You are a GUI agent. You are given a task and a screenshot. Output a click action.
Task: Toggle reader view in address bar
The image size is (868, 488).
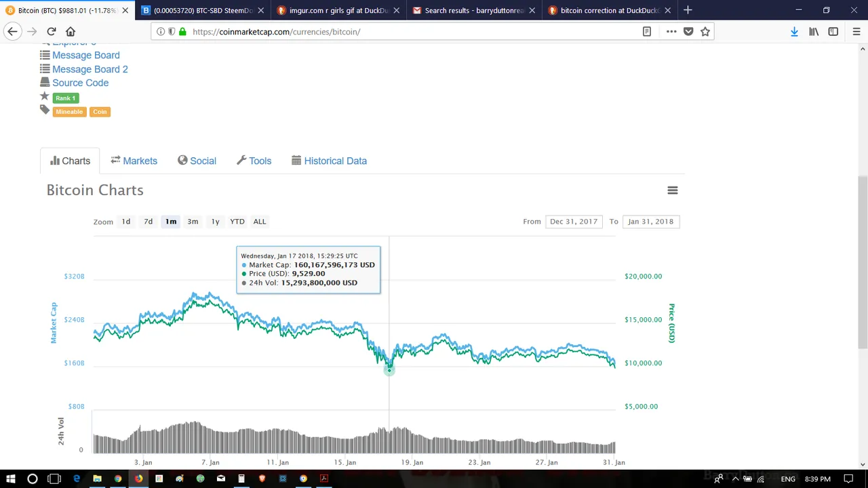[647, 31]
